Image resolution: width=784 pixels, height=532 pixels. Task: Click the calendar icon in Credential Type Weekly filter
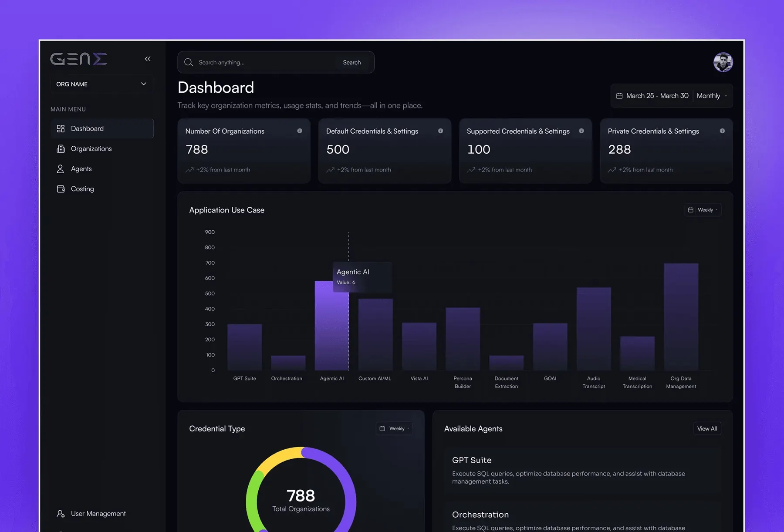click(382, 428)
